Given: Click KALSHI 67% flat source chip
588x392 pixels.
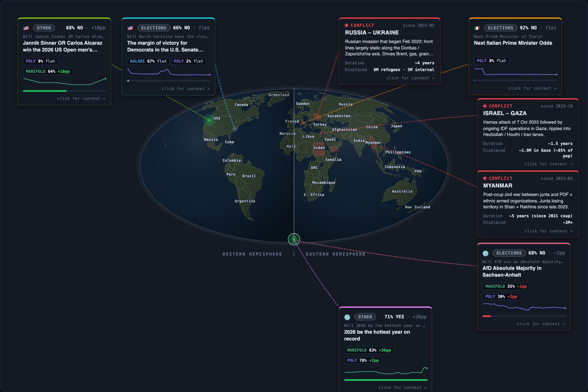Looking at the screenshot, I should click(148, 61).
